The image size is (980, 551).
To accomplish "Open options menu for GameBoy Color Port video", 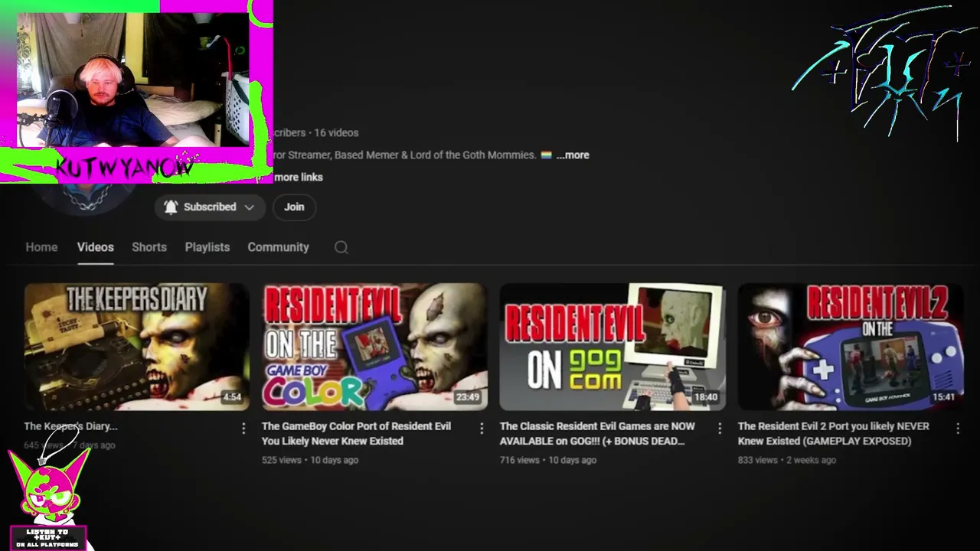I will pos(482,429).
